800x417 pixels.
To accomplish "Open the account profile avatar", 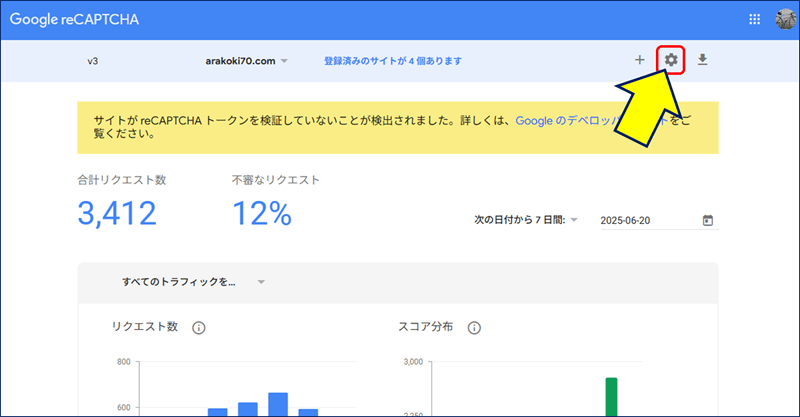I will 785,19.
